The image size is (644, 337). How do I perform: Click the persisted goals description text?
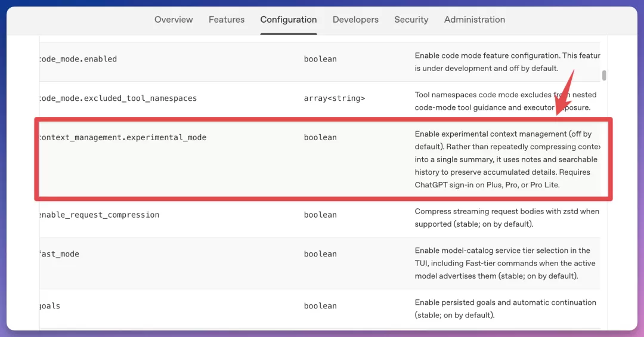[505, 308]
